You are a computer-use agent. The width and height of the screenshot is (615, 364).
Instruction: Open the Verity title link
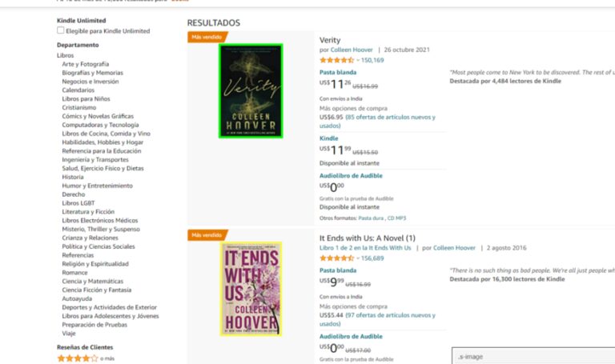(330, 40)
